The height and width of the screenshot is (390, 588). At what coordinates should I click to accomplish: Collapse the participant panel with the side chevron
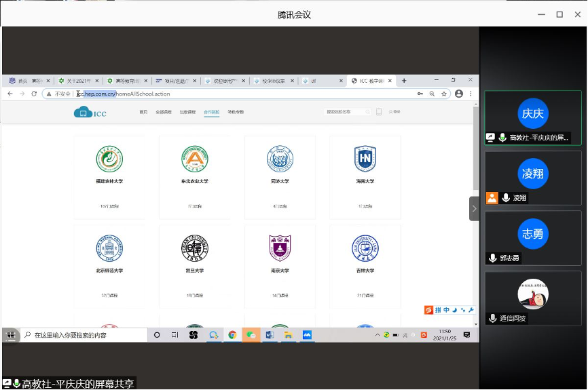[x=474, y=208]
